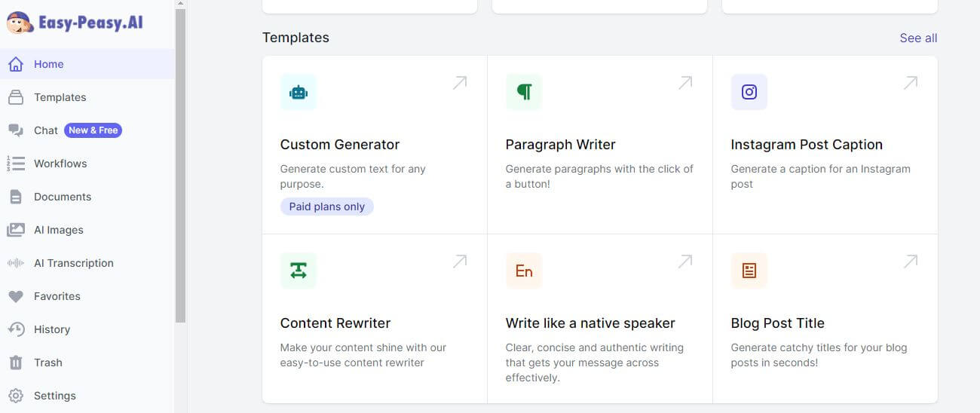
Task: Click the Content Rewriter icon
Action: (299, 271)
